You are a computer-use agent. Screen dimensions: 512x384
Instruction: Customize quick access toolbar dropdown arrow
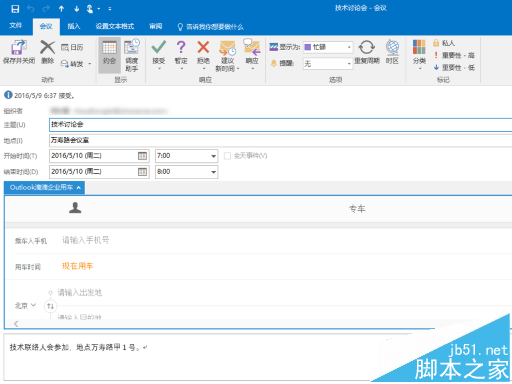click(110, 9)
